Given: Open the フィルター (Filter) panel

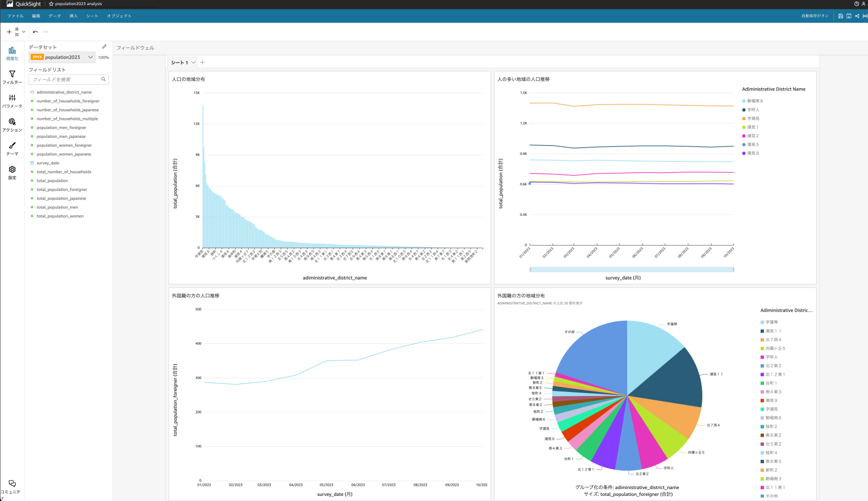Looking at the screenshot, I should (11, 77).
